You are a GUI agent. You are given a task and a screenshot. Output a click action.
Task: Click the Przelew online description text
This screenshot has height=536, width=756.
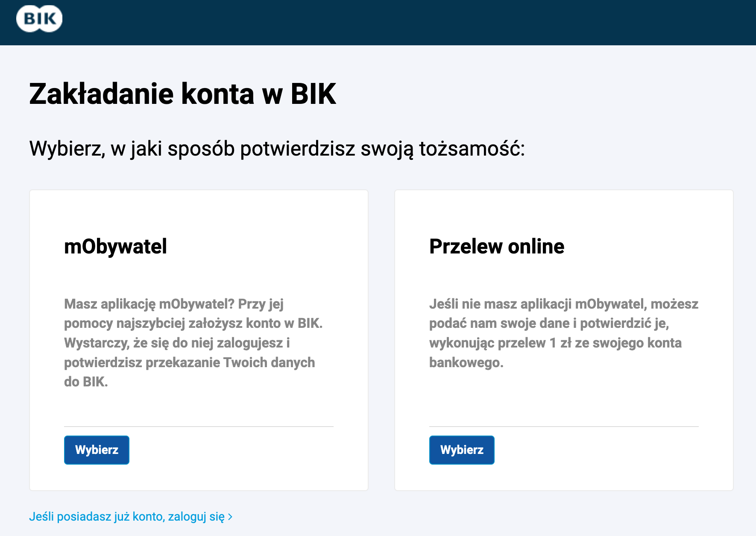pyautogui.click(x=563, y=333)
